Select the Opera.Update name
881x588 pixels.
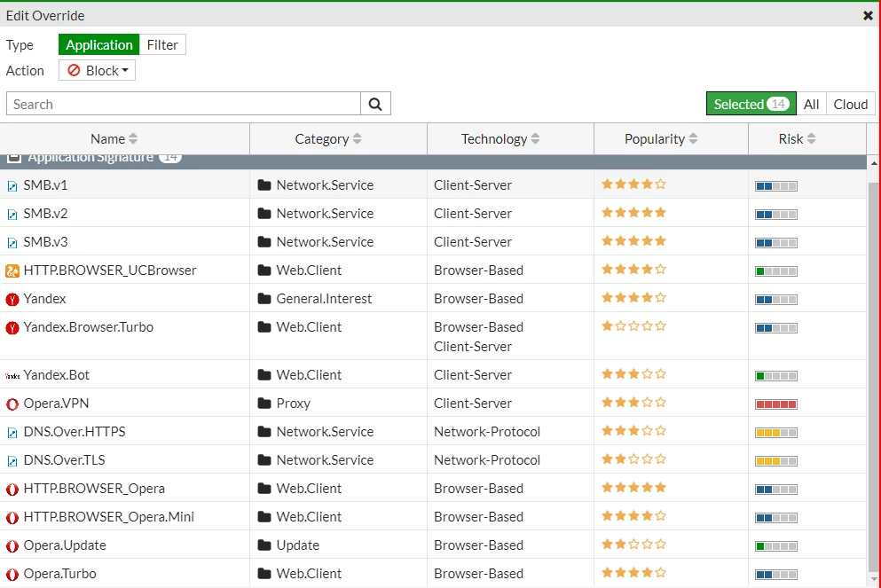pos(65,545)
